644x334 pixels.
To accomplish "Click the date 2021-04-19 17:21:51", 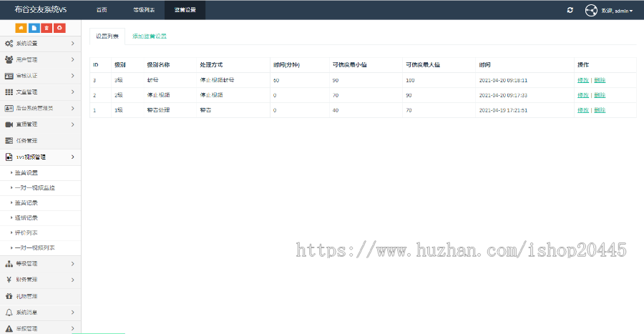I will 503,110.
